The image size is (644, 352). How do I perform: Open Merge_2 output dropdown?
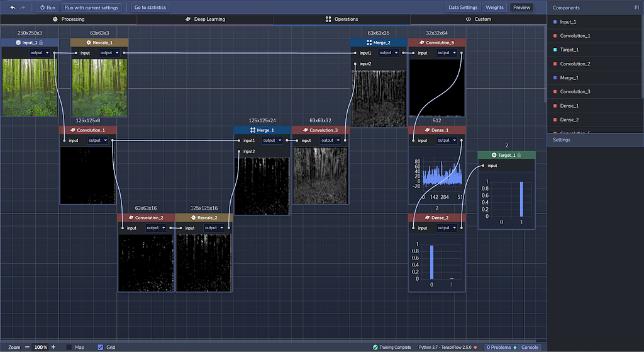pyautogui.click(x=389, y=53)
